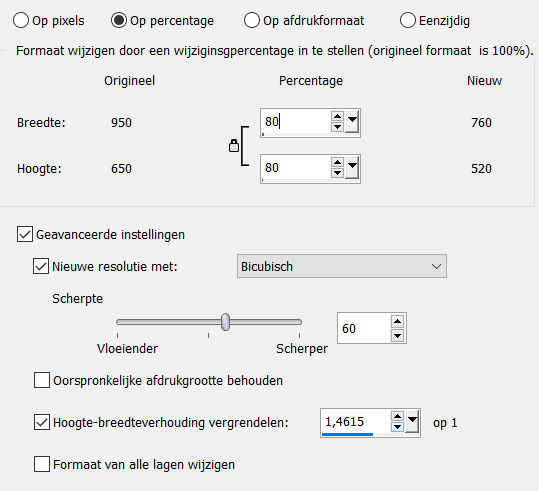The height and width of the screenshot is (491, 539).
Task: Increase aspect ratio value with up arrow
Action: tap(397, 416)
